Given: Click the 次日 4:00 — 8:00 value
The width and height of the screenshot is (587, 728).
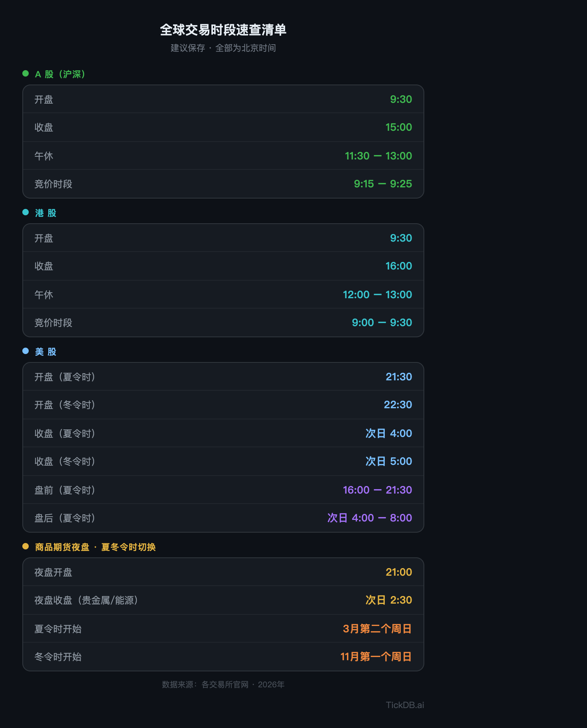Looking at the screenshot, I should click(370, 518).
